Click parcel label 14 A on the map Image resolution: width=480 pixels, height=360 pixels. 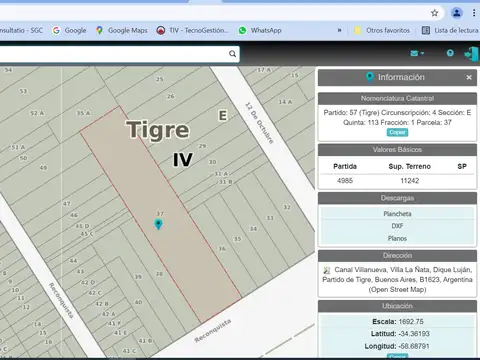coord(285,102)
